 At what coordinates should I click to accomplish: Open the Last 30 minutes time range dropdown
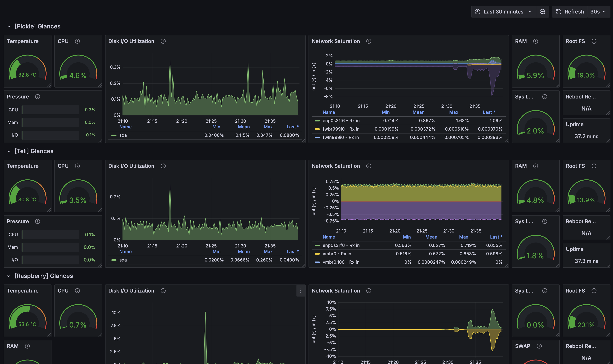[503, 11]
